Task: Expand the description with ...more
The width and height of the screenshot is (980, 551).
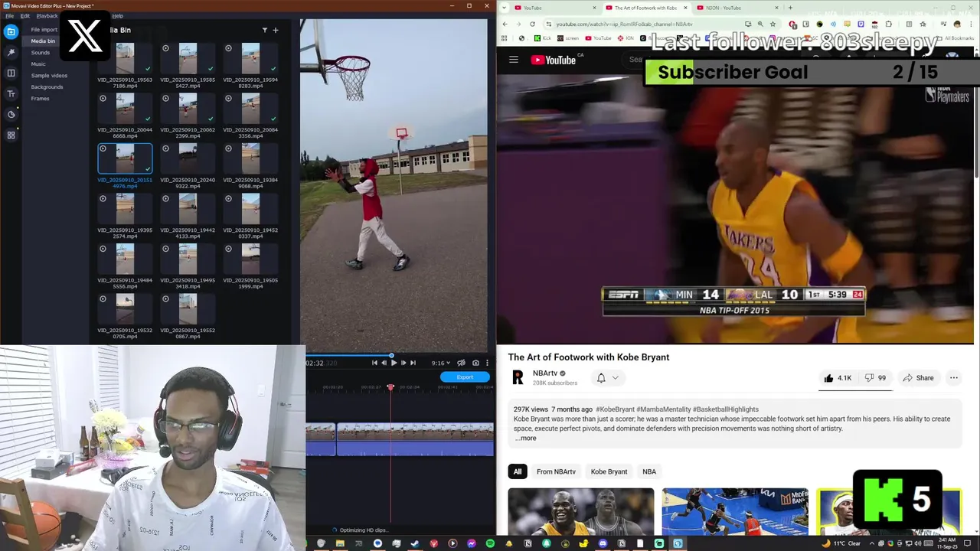Action: (x=526, y=439)
